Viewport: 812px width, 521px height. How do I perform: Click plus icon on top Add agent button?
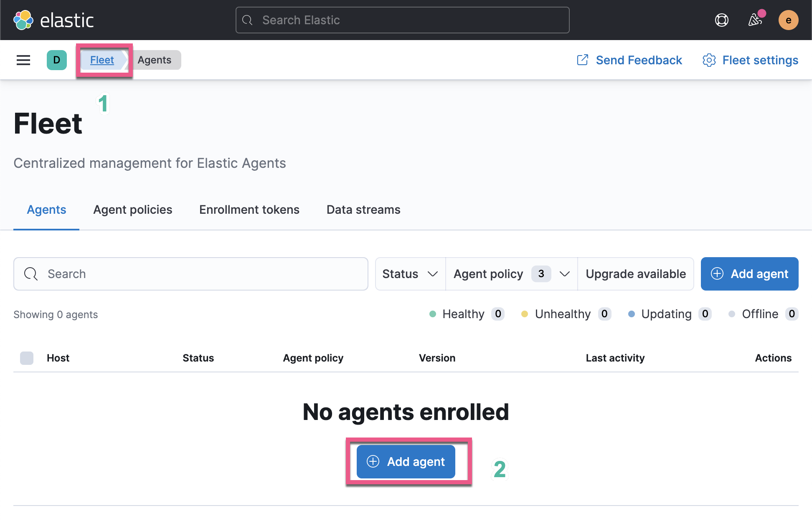coord(717,273)
